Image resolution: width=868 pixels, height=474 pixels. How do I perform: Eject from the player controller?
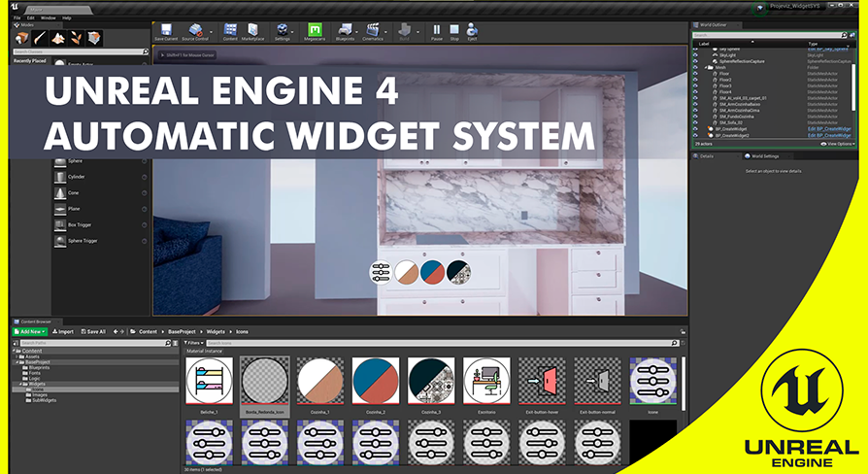click(472, 31)
